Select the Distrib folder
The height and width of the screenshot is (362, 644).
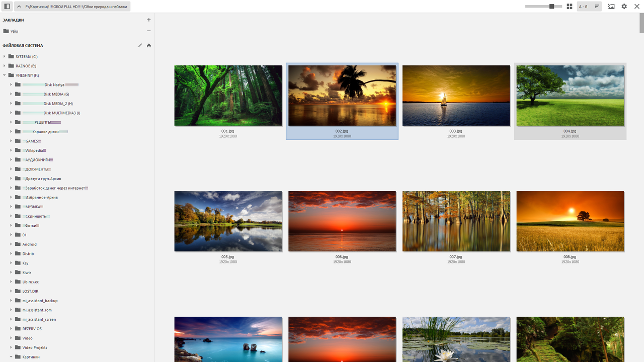point(28,253)
